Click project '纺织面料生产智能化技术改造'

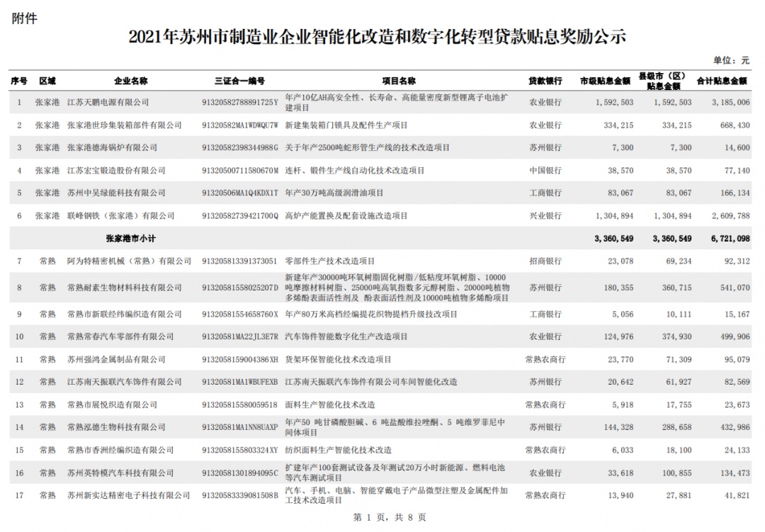pyautogui.click(x=338, y=450)
